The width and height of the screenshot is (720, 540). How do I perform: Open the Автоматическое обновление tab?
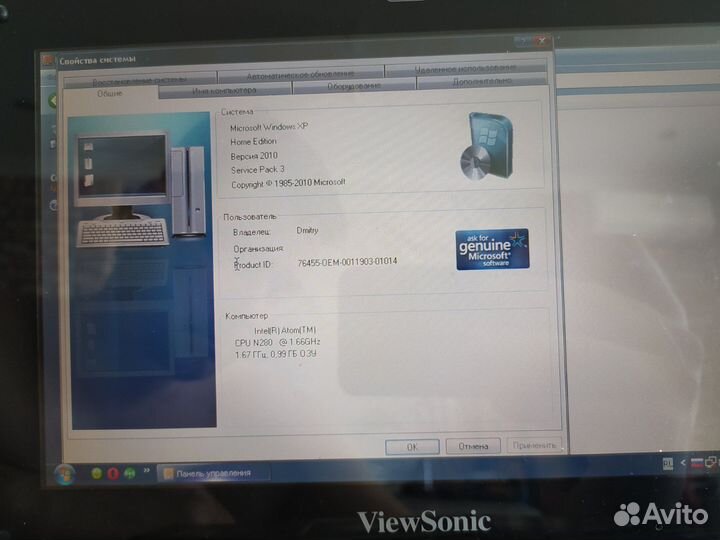coord(300,74)
